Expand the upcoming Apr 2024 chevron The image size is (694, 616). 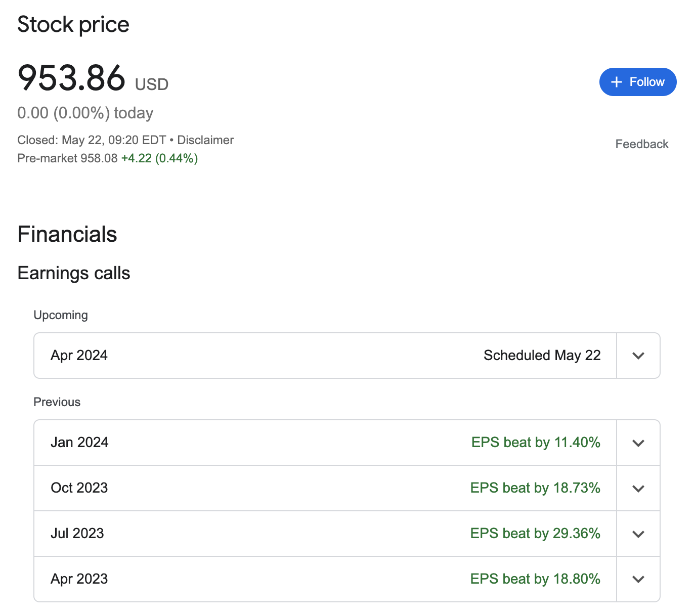pos(638,356)
